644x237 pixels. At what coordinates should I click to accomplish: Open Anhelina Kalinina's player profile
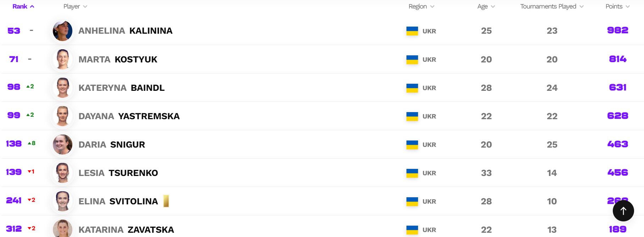[125, 31]
